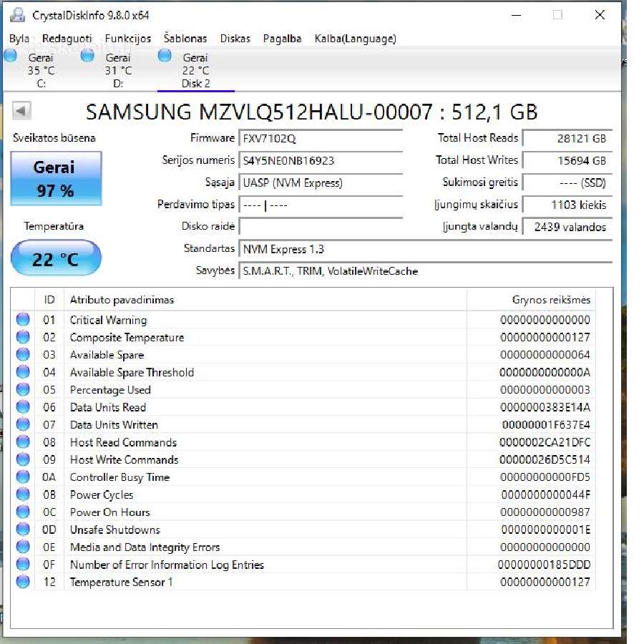Click the Įjungimų skaičius value 1103 kiekis
The width and height of the screenshot is (644, 644).
(x=567, y=205)
